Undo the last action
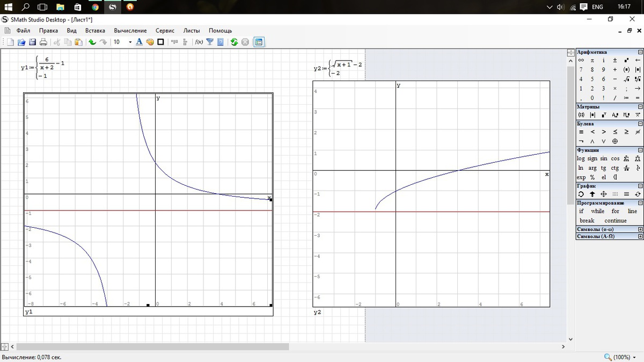The width and height of the screenshot is (644, 362). [91, 42]
